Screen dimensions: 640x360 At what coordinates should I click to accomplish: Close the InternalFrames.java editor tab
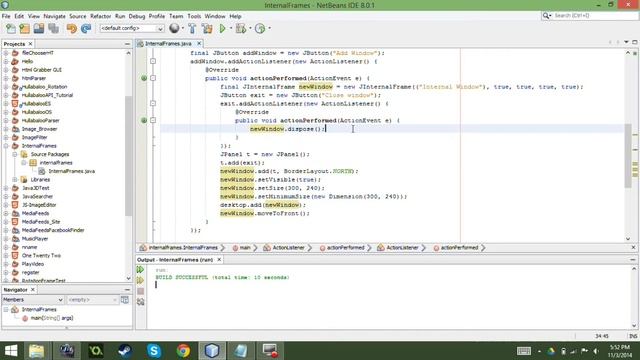click(199, 43)
